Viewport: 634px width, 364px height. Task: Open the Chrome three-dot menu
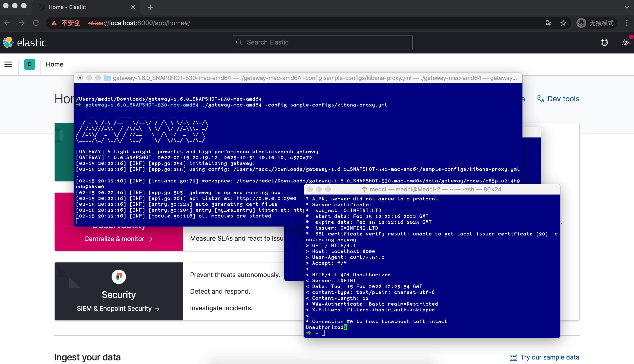pos(627,23)
